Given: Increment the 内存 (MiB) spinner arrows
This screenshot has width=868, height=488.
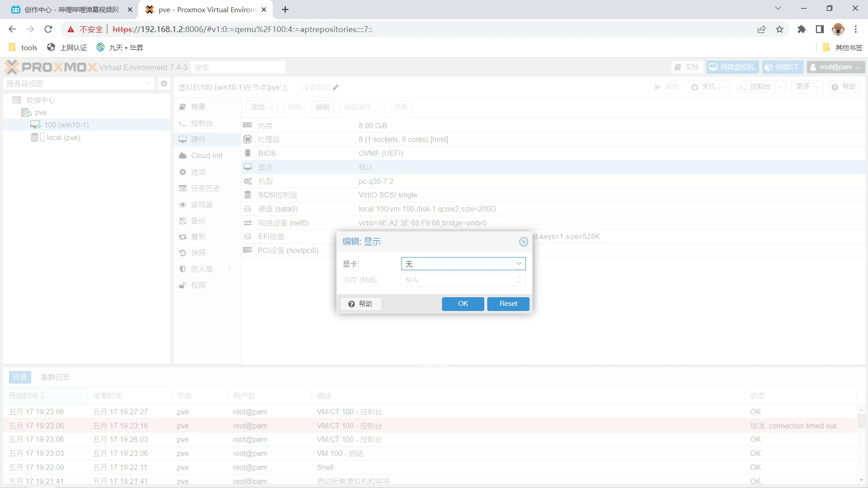Looking at the screenshot, I should (519, 277).
